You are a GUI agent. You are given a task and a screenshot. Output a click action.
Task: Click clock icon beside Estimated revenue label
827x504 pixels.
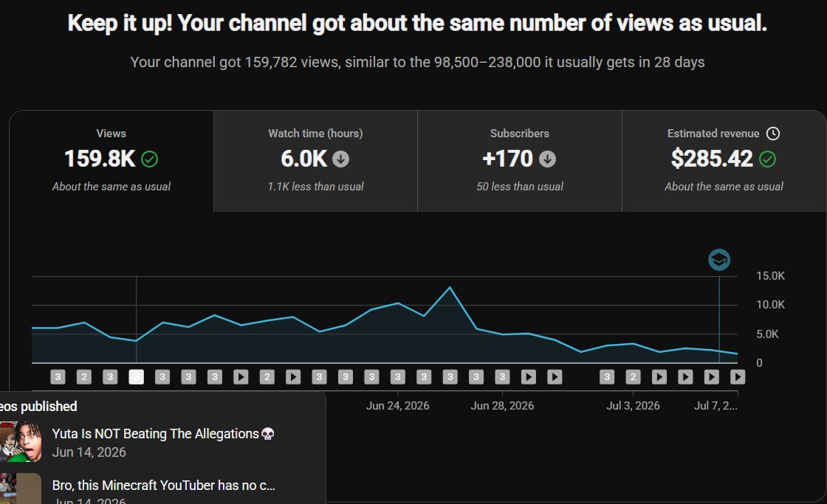point(772,134)
